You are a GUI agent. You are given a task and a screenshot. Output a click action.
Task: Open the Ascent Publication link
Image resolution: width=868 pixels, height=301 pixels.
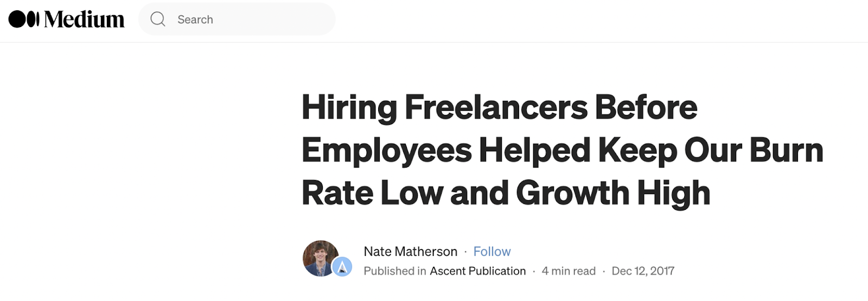pyautogui.click(x=477, y=271)
